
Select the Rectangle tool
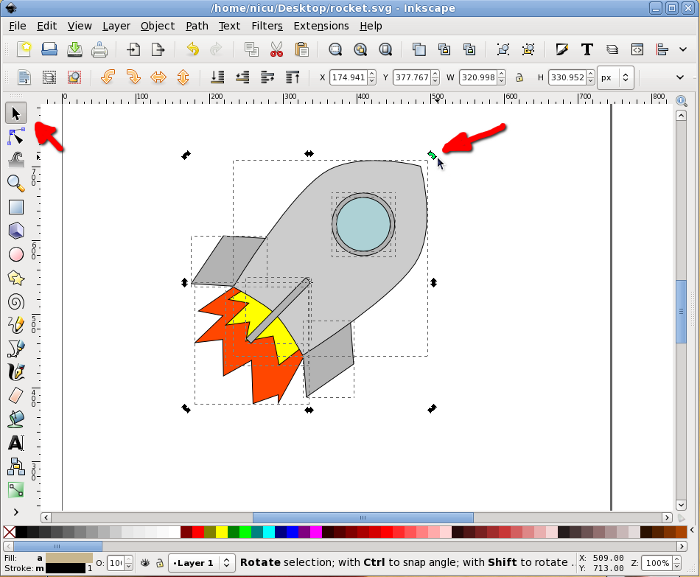click(16, 207)
